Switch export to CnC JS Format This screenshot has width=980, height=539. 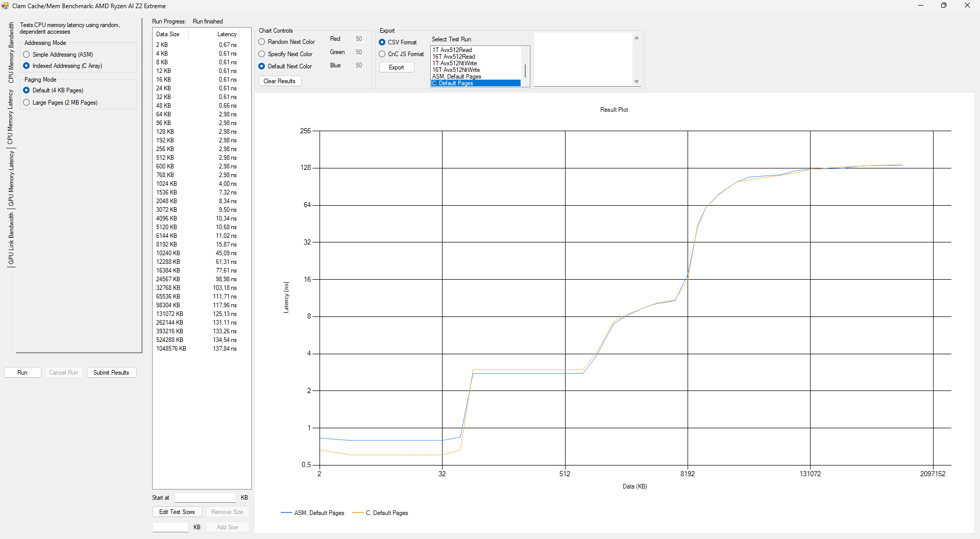tap(382, 54)
